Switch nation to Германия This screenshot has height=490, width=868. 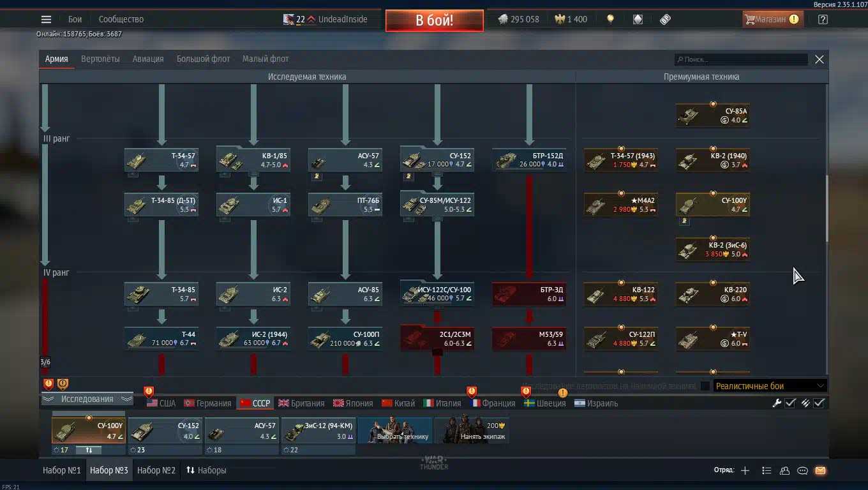point(207,403)
